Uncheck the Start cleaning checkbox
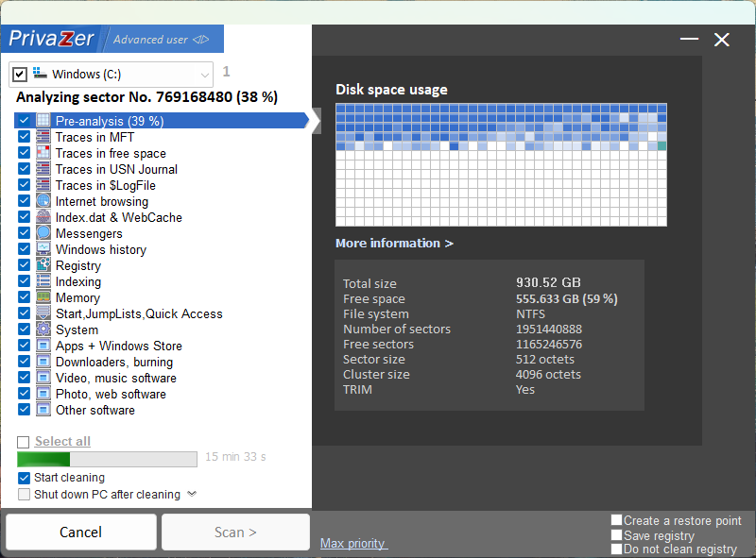 tap(24, 478)
